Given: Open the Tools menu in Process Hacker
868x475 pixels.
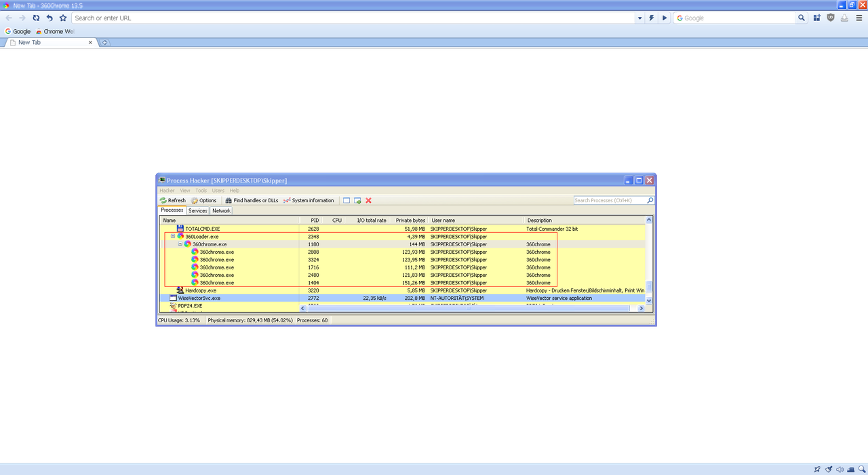Looking at the screenshot, I should [x=201, y=191].
